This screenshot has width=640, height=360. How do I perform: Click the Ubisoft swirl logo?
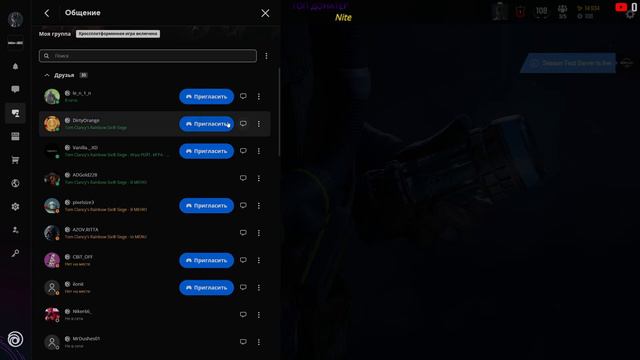(16, 339)
